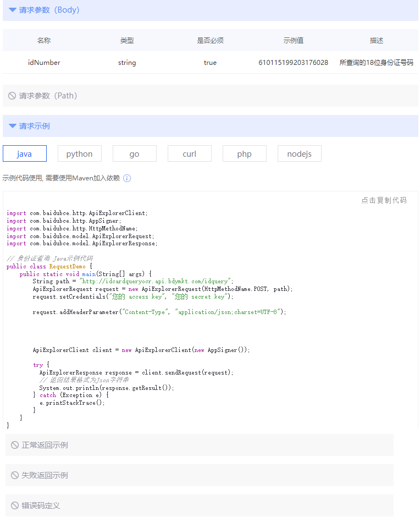Click the 类型 column header
The width and height of the screenshot is (420, 517).
point(127,41)
